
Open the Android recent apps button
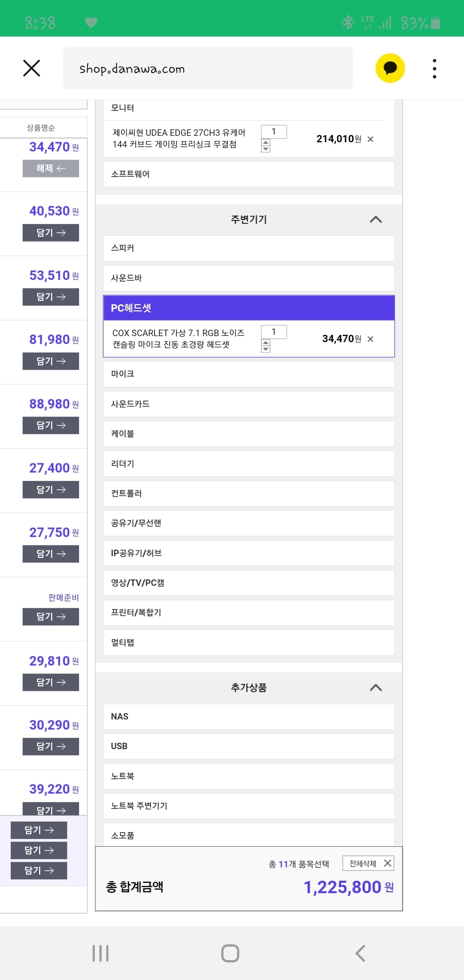click(101, 953)
